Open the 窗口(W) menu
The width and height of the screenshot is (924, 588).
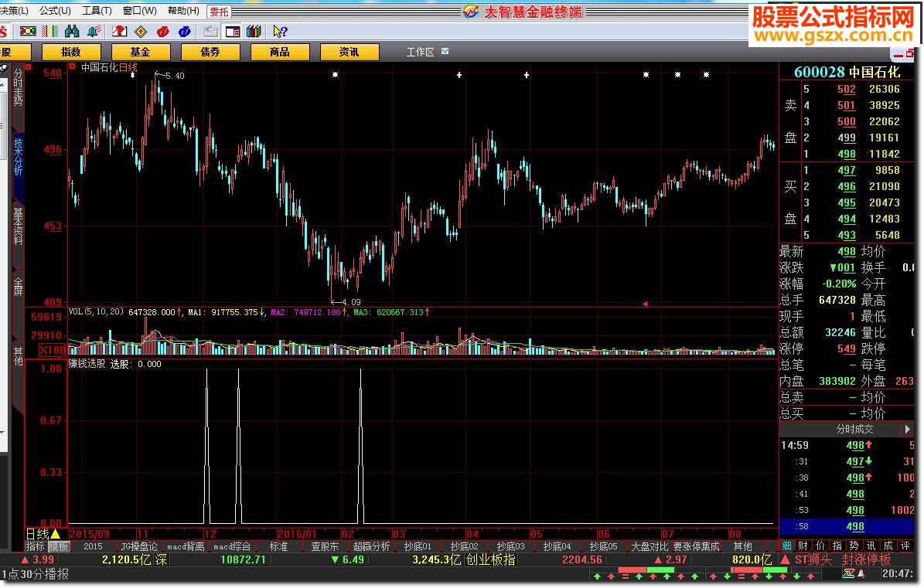(x=140, y=11)
